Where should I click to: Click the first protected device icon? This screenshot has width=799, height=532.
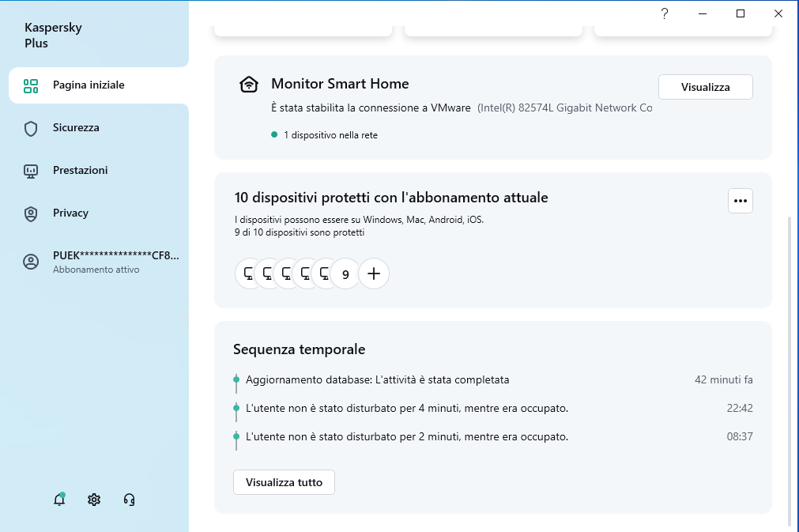248,274
